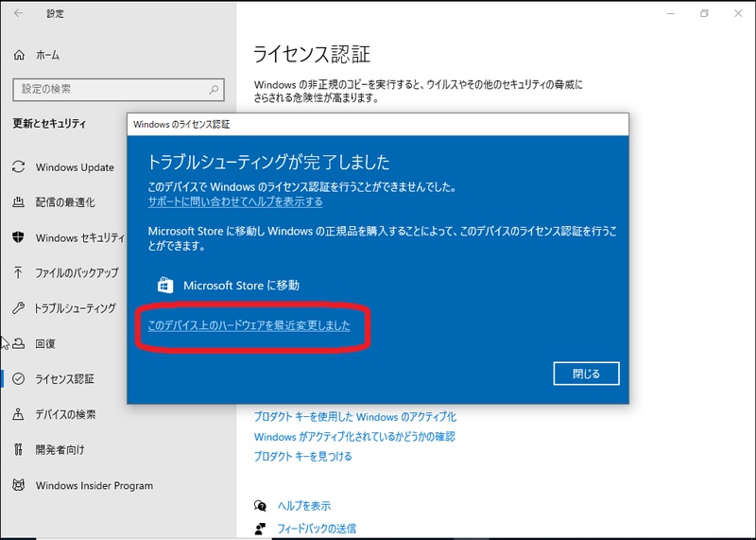
Task: Choose Microsoft Store に移動
Action: click(229, 286)
